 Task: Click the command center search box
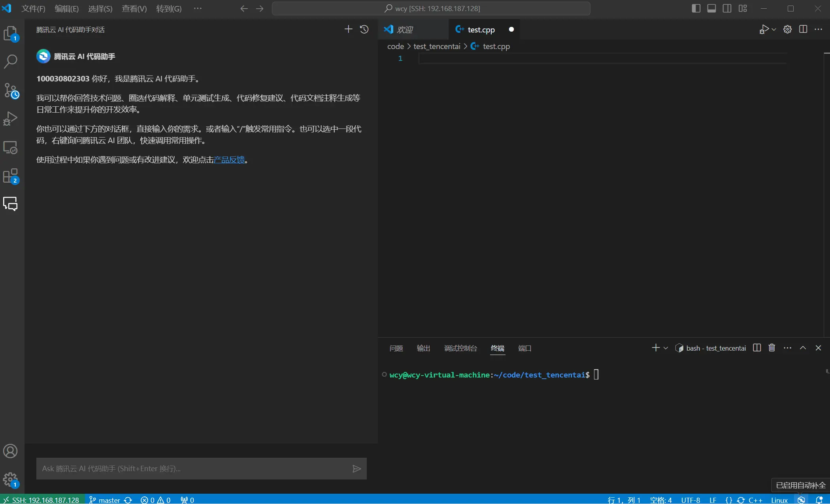click(431, 9)
